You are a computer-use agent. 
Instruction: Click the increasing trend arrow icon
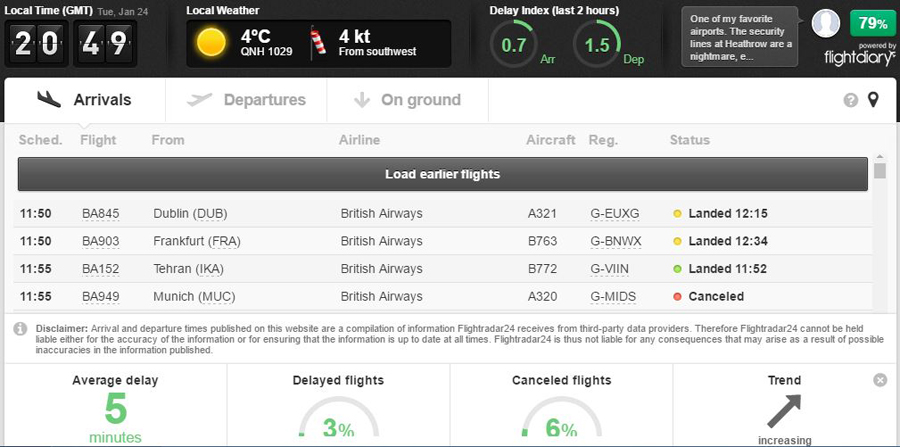pyautogui.click(x=785, y=410)
